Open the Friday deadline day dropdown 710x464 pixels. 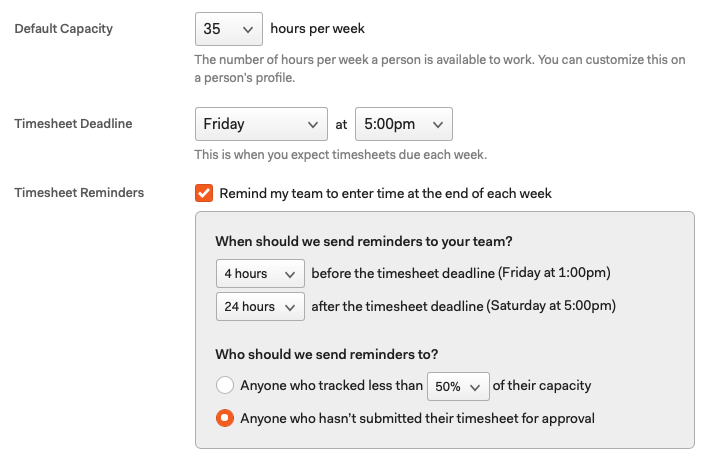coord(259,125)
